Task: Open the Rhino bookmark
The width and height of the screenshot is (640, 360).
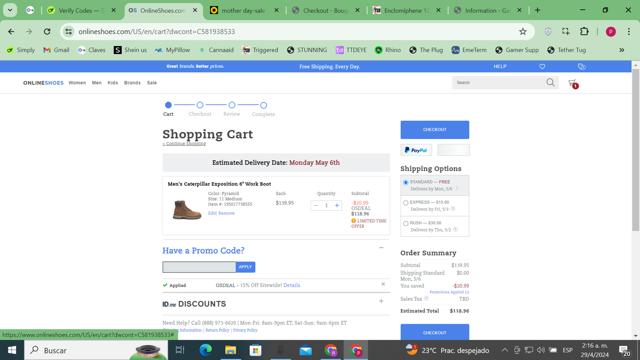Action: coord(388,50)
